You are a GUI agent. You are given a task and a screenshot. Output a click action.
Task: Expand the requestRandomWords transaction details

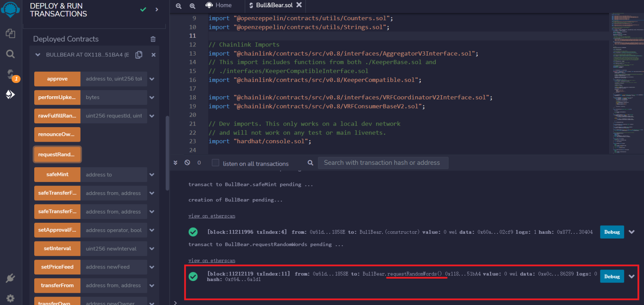pos(631,276)
